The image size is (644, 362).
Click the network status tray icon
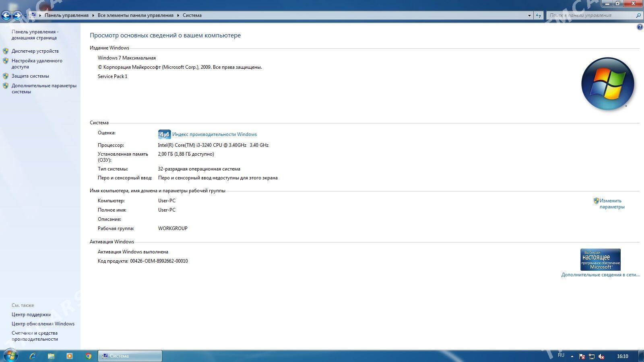point(592,356)
